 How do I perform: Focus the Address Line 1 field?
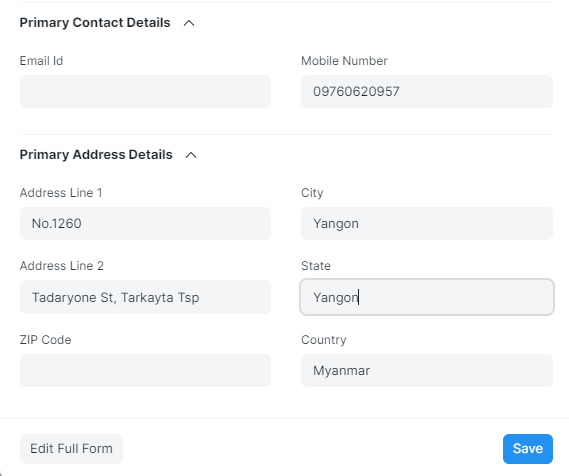(x=145, y=223)
